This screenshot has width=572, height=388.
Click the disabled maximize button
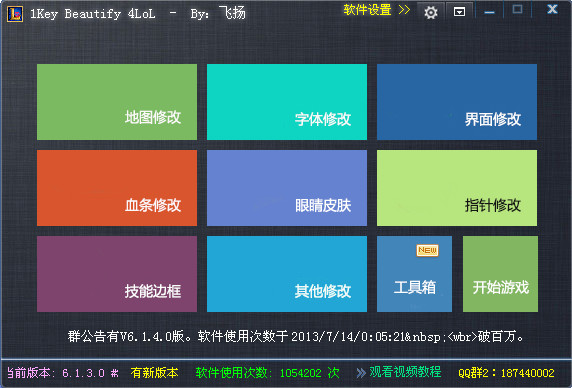[517, 9]
